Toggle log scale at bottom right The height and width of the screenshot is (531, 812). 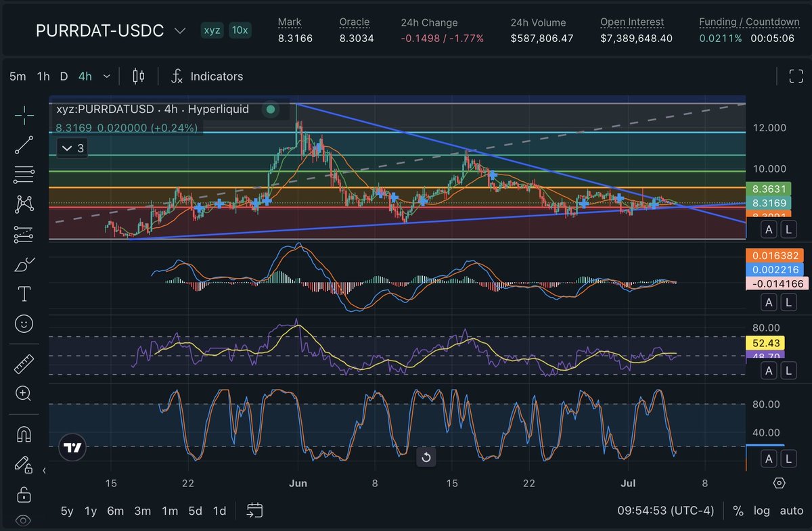coord(761,511)
